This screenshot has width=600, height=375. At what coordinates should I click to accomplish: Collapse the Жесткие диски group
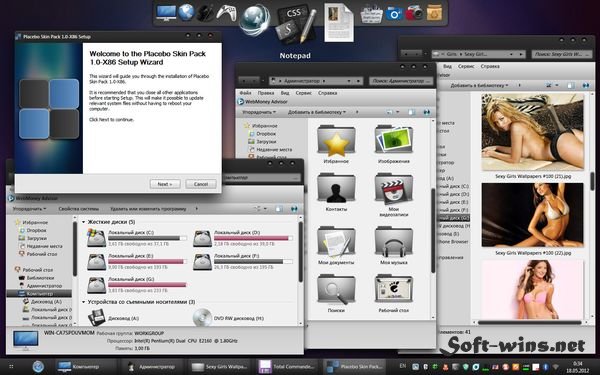(x=83, y=222)
